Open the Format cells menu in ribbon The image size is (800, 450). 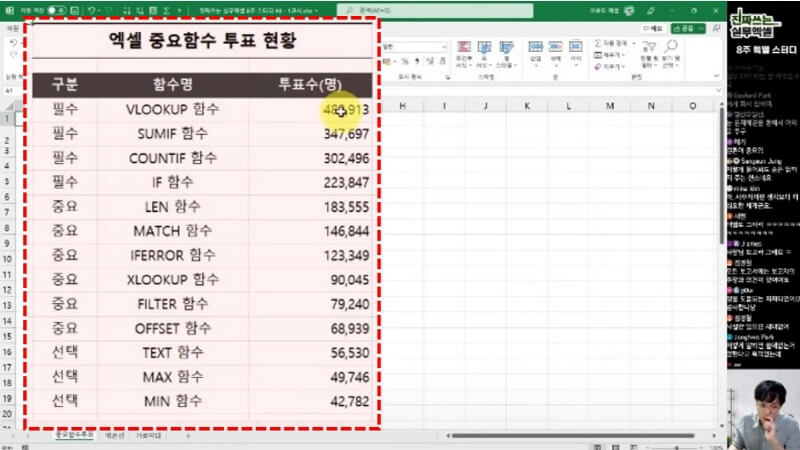(x=575, y=53)
